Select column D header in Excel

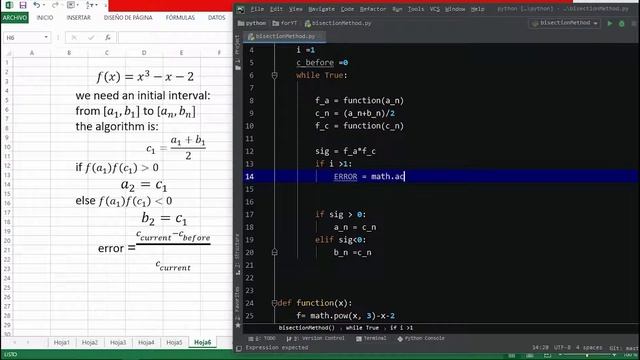pos(144,53)
